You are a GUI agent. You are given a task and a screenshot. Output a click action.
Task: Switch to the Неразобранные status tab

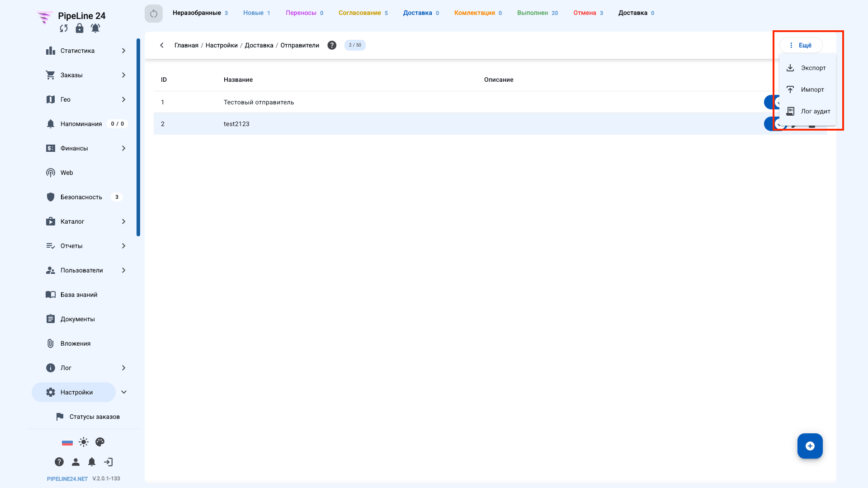[x=200, y=13]
